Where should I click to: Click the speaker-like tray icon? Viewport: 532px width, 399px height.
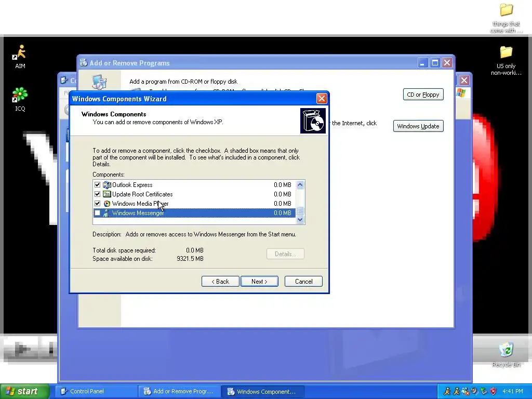click(x=475, y=391)
